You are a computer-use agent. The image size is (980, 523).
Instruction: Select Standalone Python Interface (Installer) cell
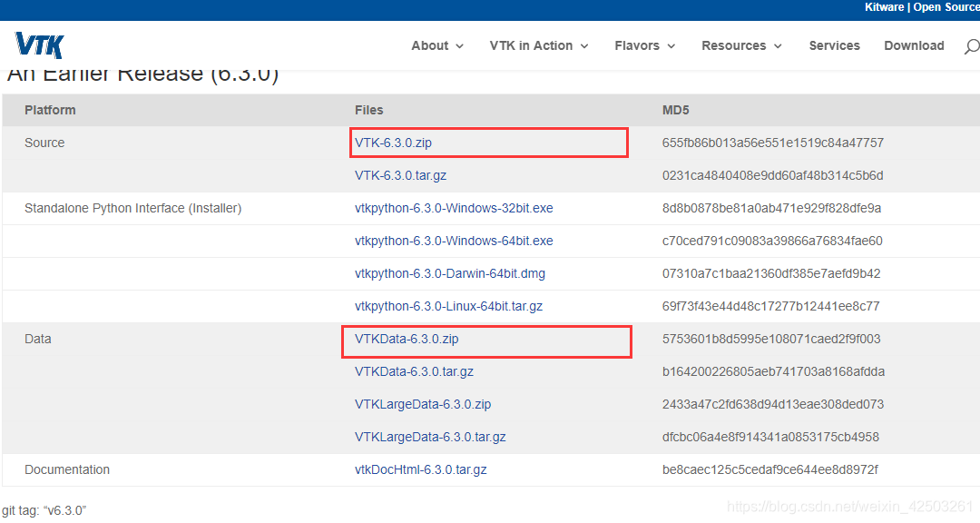pyautogui.click(x=133, y=208)
